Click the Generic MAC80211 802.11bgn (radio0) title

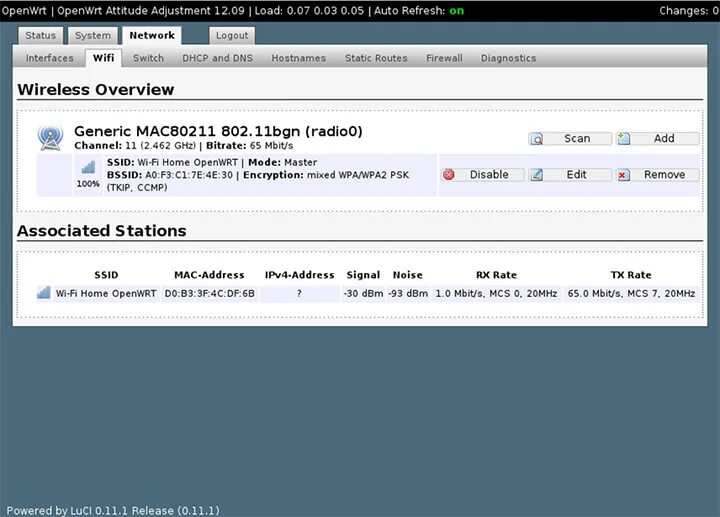[x=218, y=131]
